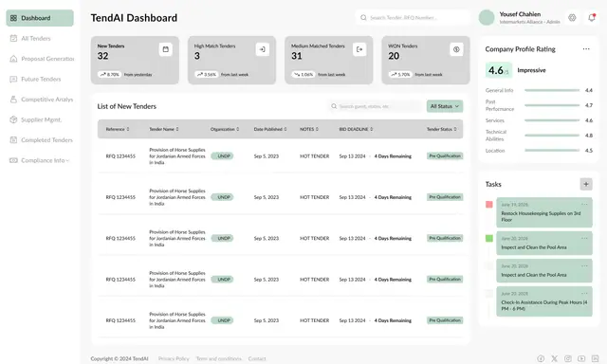
Task: Go to Proposal Generator page
Action: pyautogui.click(x=47, y=59)
